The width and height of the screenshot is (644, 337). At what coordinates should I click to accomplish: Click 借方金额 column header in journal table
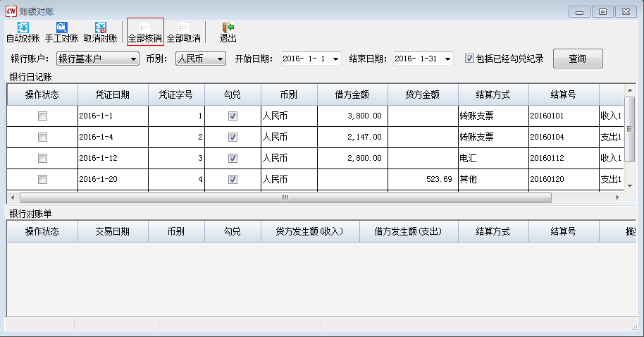[x=352, y=94]
